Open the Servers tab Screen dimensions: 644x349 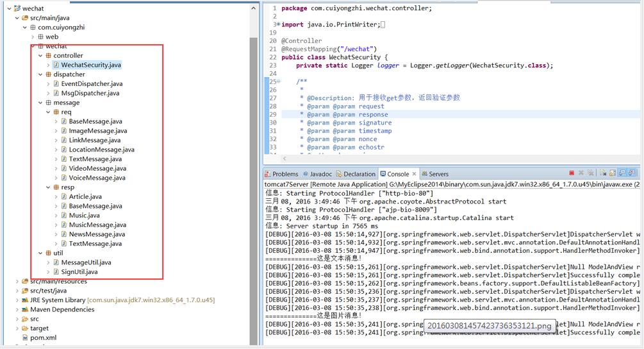pos(435,174)
